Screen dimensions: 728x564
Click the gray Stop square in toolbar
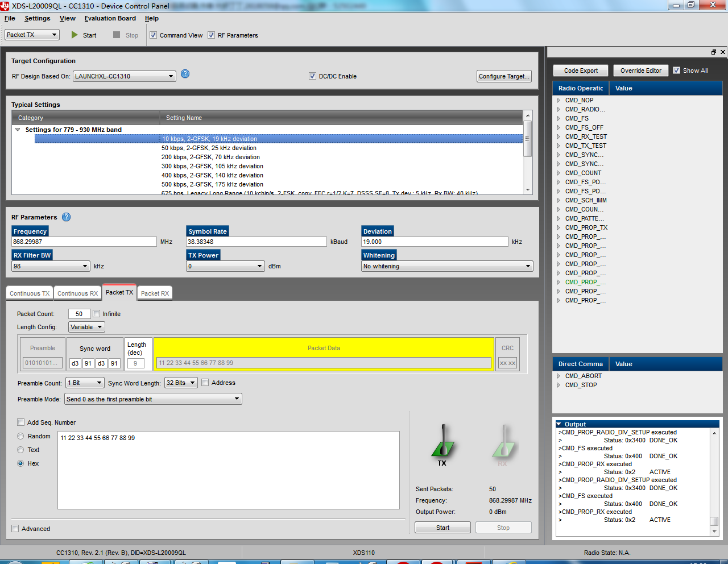(117, 35)
